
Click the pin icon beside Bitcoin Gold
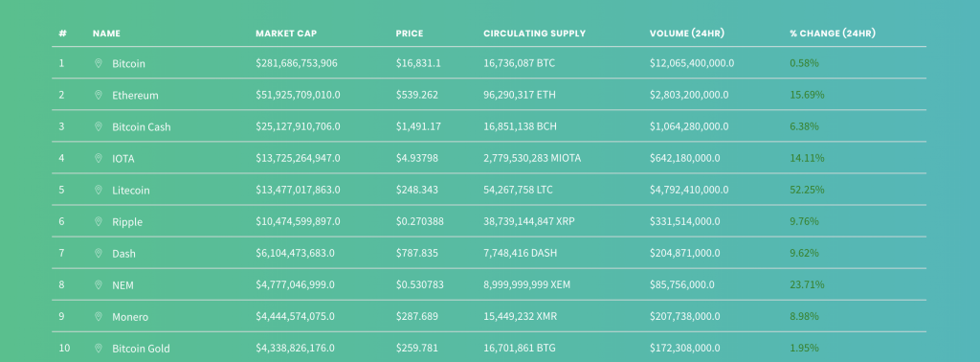click(x=99, y=349)
